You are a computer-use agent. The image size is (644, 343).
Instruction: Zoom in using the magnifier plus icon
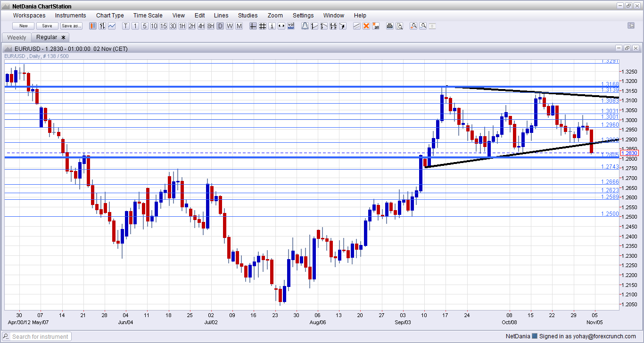coord(413,26)
